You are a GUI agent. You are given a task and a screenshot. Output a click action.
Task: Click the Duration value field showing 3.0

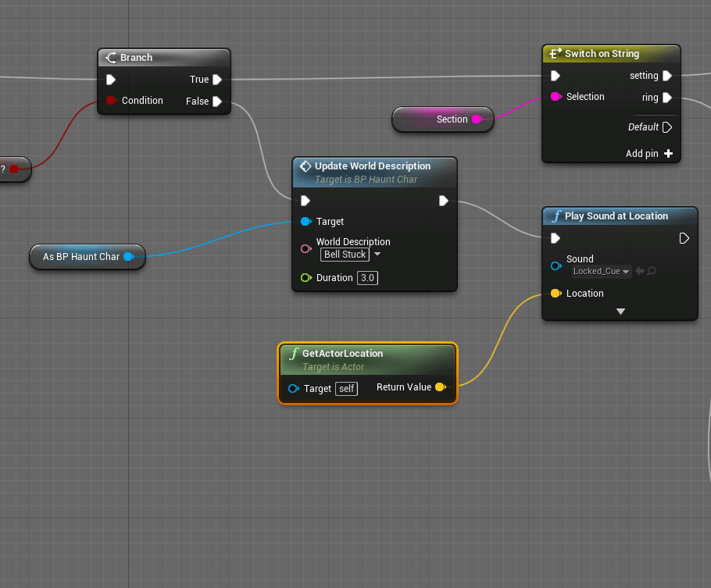click(x=367, y=278)
